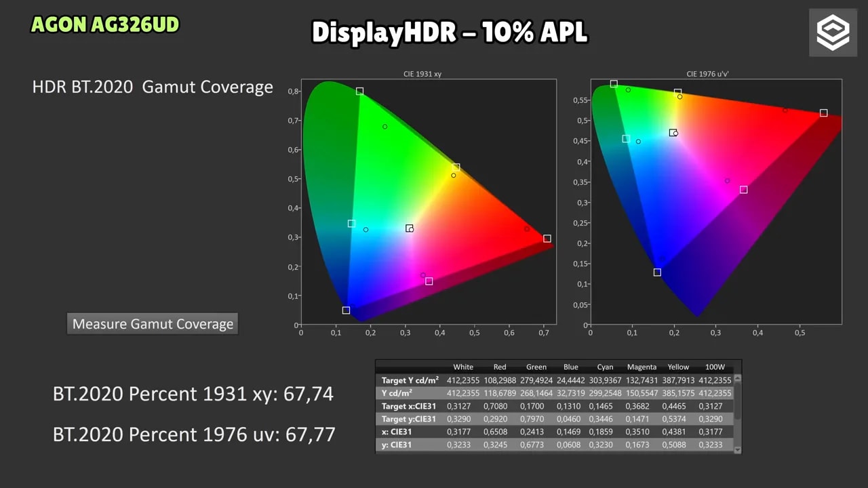Select the Cyan column header
Image resolution: width=868 pixels, height=488 pixels.
point(605,367)
